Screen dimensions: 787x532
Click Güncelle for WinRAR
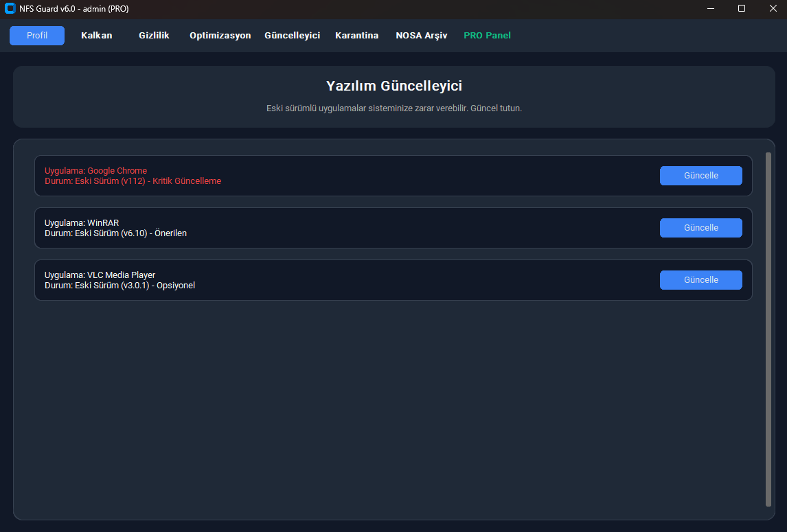(x=700, y=228)
